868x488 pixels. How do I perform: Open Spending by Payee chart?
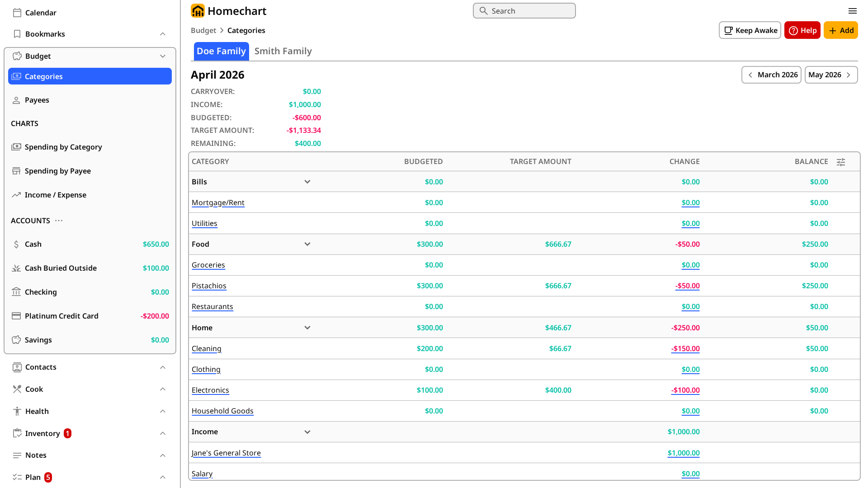point(58,171)
